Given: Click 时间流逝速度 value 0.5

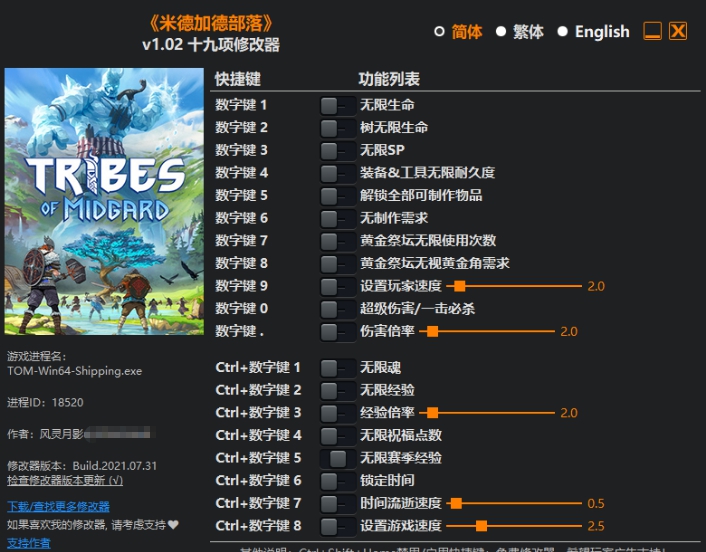Looking at the screenshot, I should [596, 503].
